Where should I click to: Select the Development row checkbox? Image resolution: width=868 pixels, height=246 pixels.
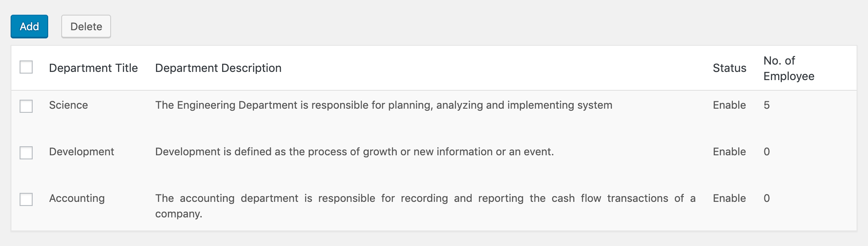[26, 153]
